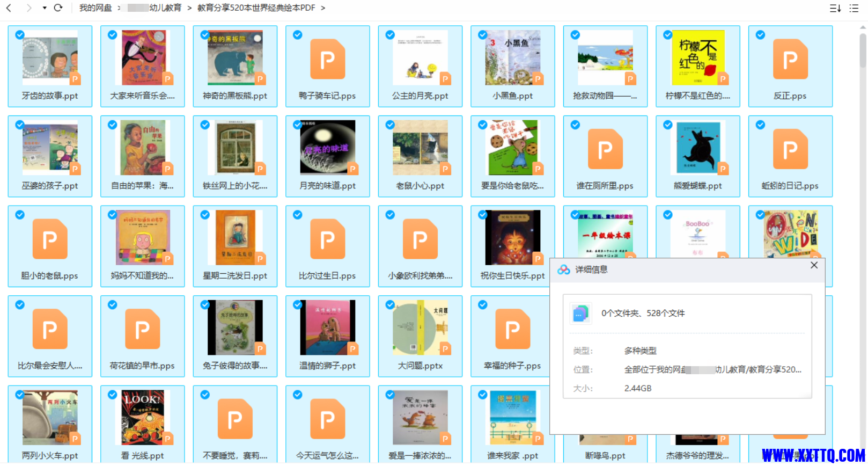The height and width of the screenshot is (466, 868).
Task: Select the type value 多种类型
Action: (x=641, y=351)
